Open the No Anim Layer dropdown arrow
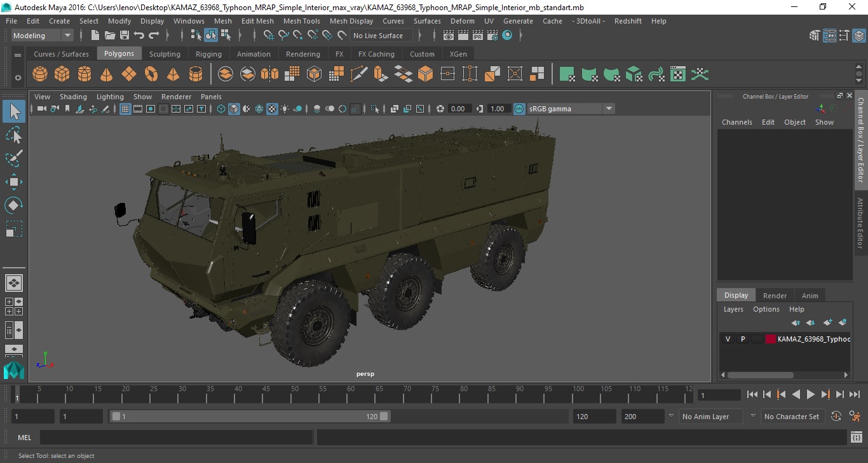 click(x=670, y=416)
